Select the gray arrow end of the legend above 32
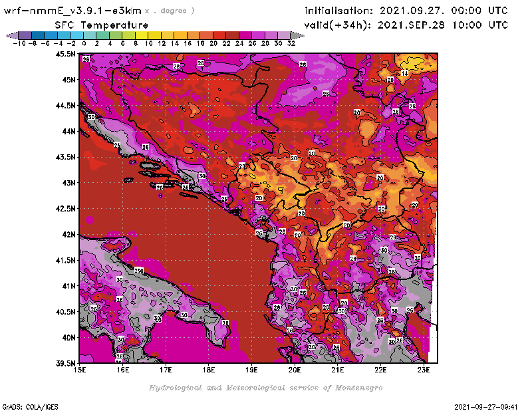The image size is (532, 411). click(297, 35)
